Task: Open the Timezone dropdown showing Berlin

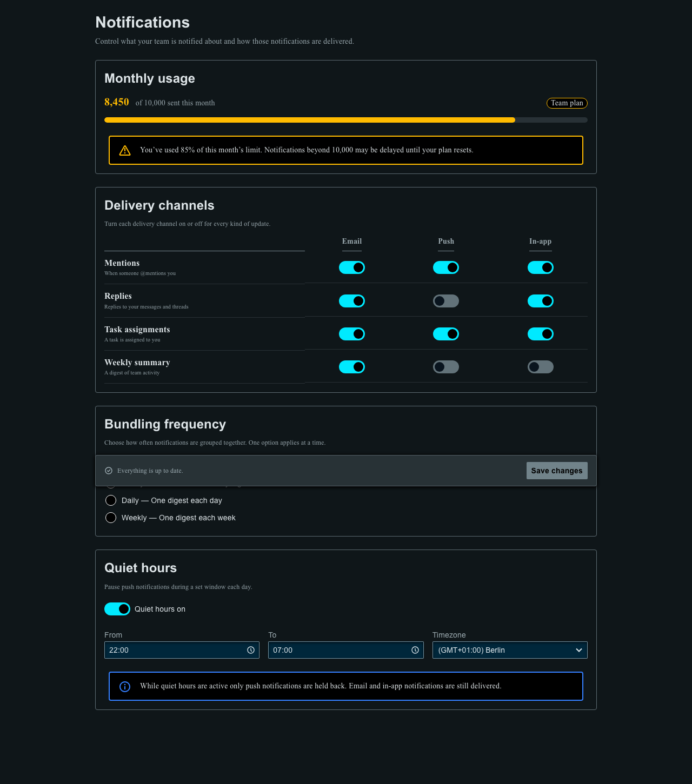Action: click(510, 650)
